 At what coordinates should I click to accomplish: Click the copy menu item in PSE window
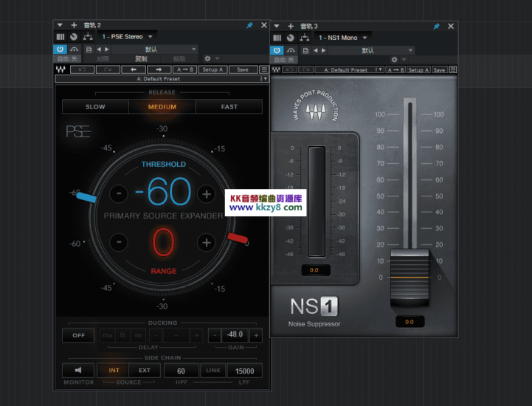(141, 59)
